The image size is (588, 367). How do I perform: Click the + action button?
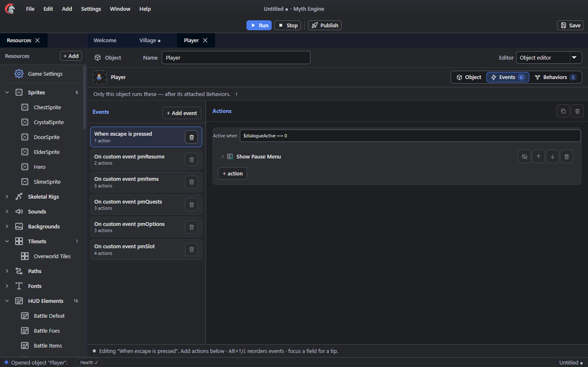point(232,173)
